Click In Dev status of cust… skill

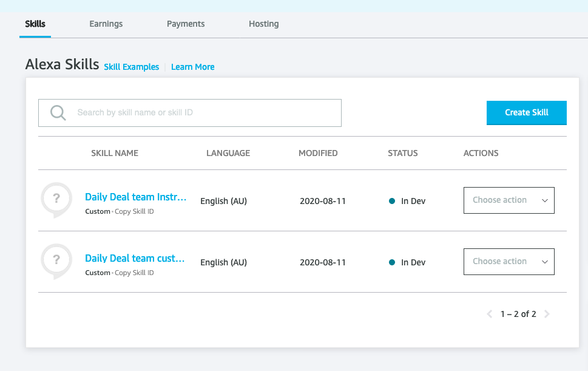pyautogui.click(x=407, y=262)
